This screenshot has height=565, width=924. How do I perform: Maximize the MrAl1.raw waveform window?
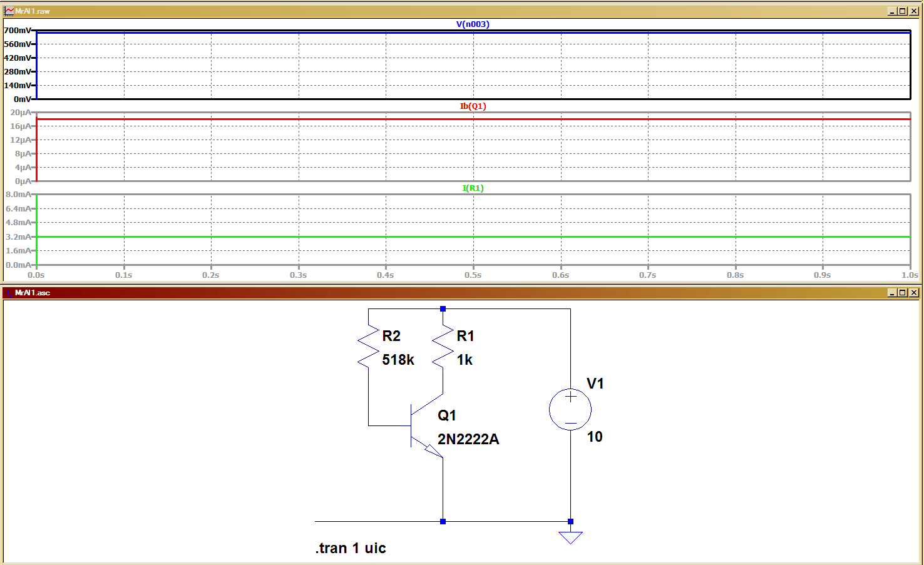point(903,11)
